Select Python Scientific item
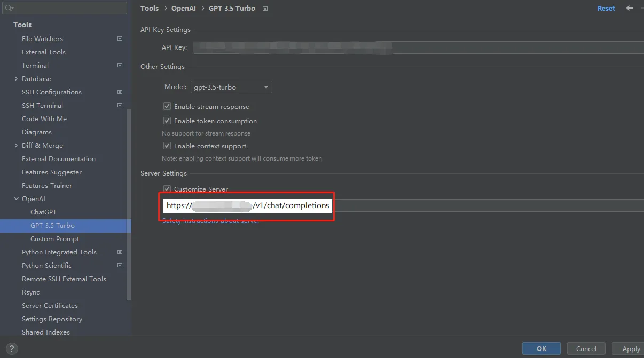 coord(46,265)
